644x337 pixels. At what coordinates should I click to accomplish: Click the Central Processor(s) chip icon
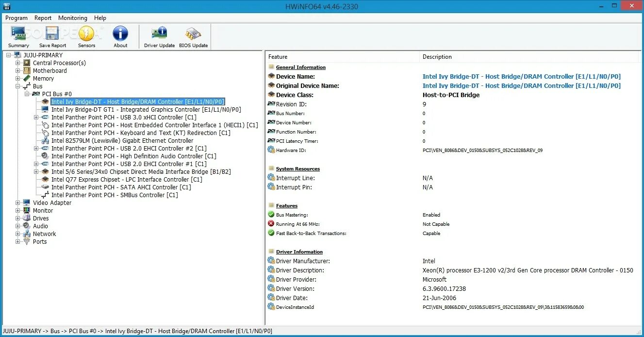point(27,63)
